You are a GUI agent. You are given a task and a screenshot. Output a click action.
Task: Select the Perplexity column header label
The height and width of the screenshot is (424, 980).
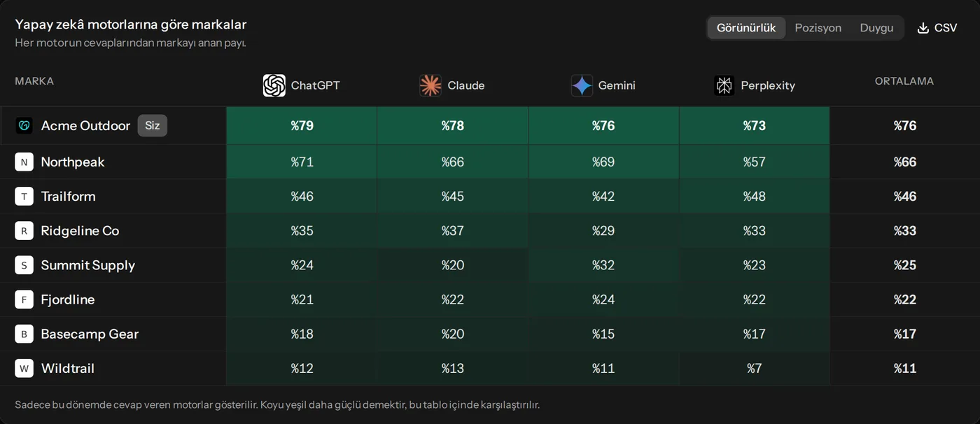768,85
